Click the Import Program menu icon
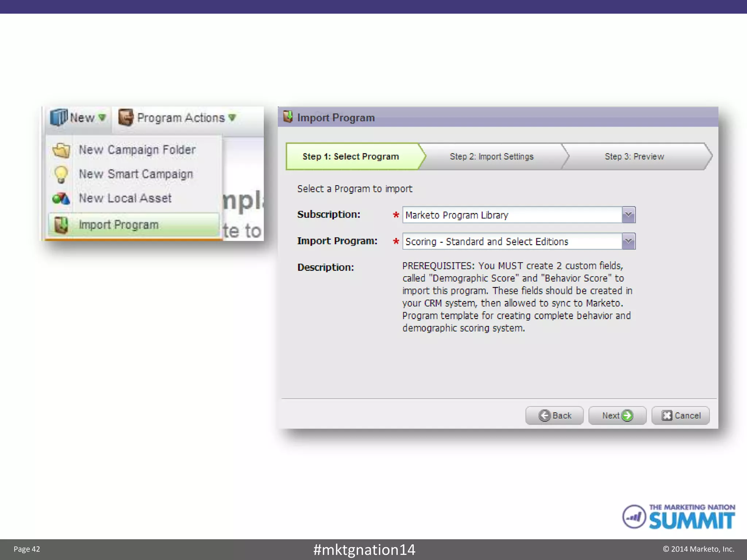Viewport: 747px width, 560px height. (x=61, y=225)
